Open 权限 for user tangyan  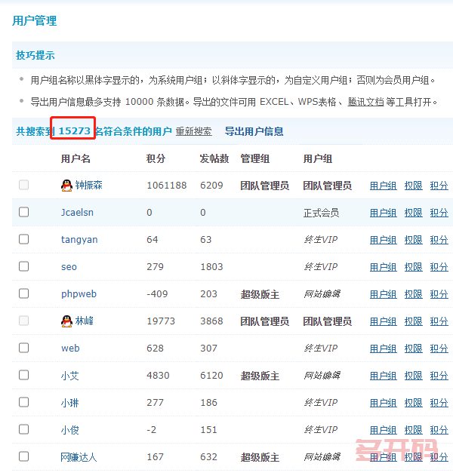(x=413, y=240)
